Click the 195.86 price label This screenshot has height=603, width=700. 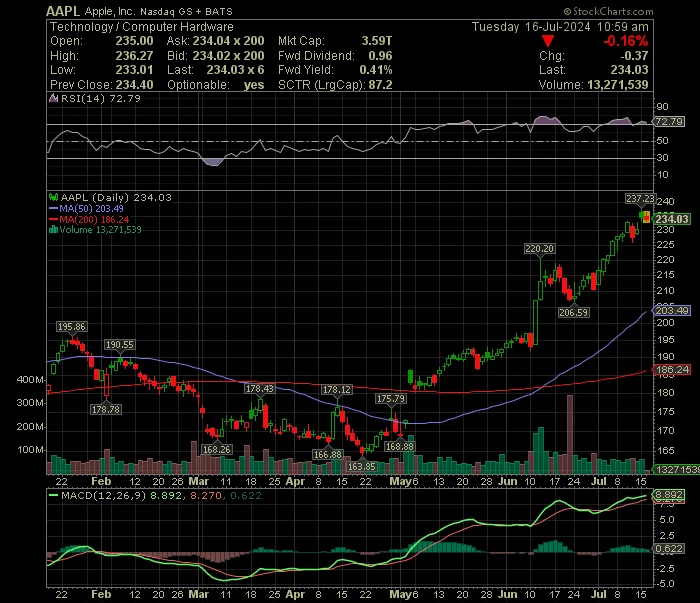pyautogui.click(x=71, y=327)
